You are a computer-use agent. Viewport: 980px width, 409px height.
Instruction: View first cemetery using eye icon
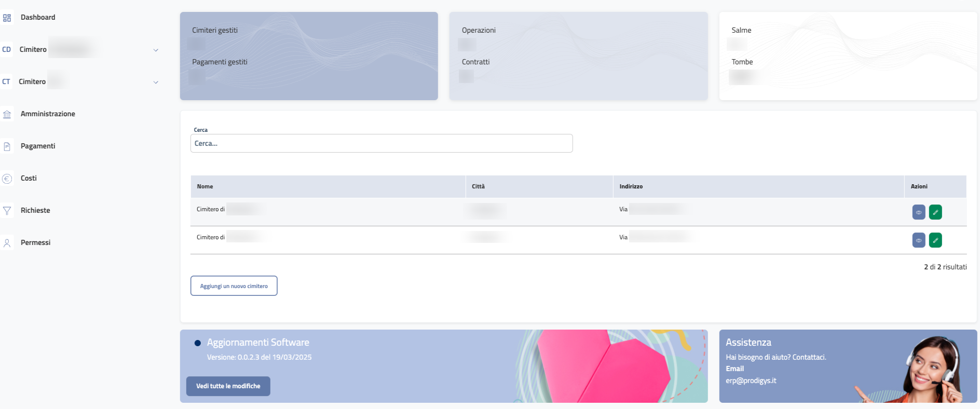coord(918,212)
